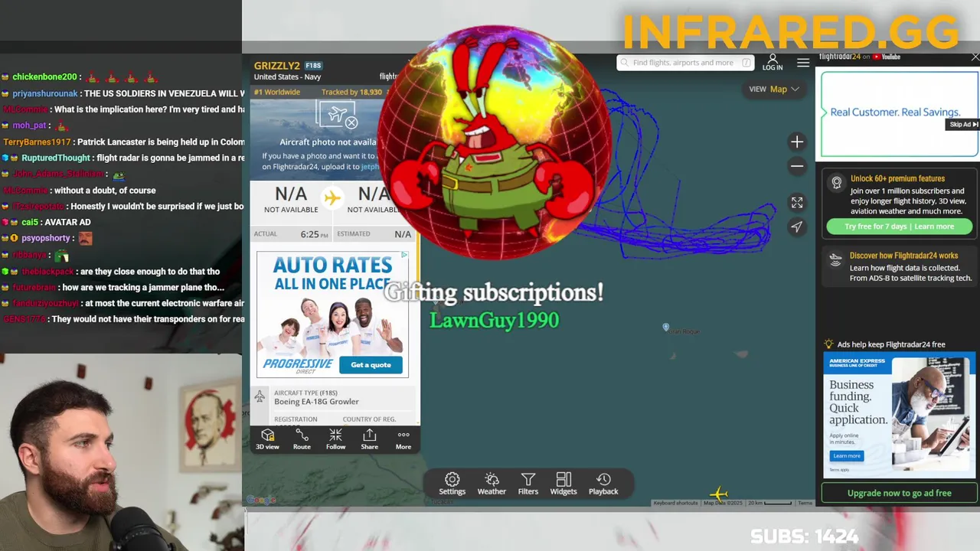
Task: Click the location pin marker on map
Action: point(666,328)
